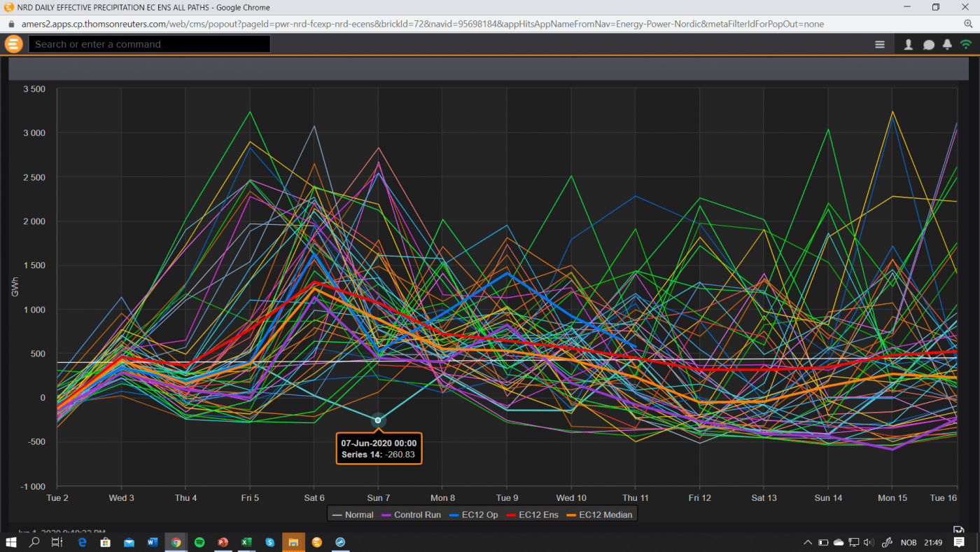Open the notifications bell icon
This screenshot has height=552, width=980.
coord(947,44)
